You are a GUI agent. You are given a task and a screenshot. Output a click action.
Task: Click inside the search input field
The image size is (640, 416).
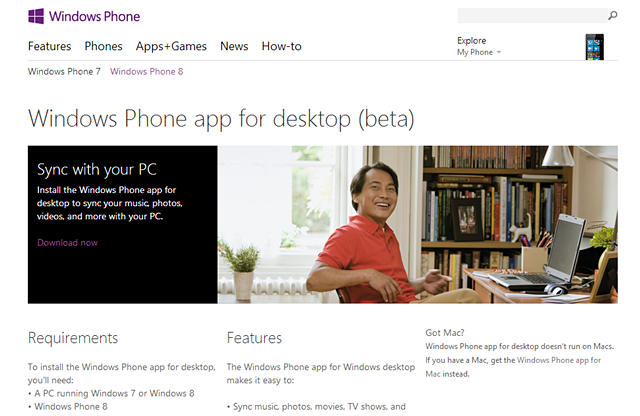tap(532, 16)
